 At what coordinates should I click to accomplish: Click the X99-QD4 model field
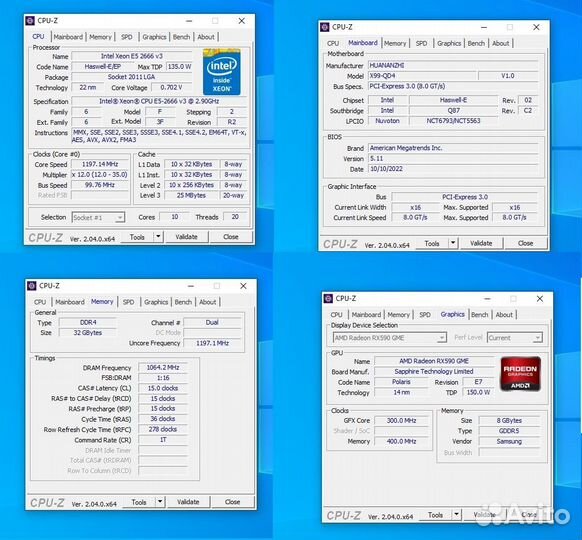(422, 76)
